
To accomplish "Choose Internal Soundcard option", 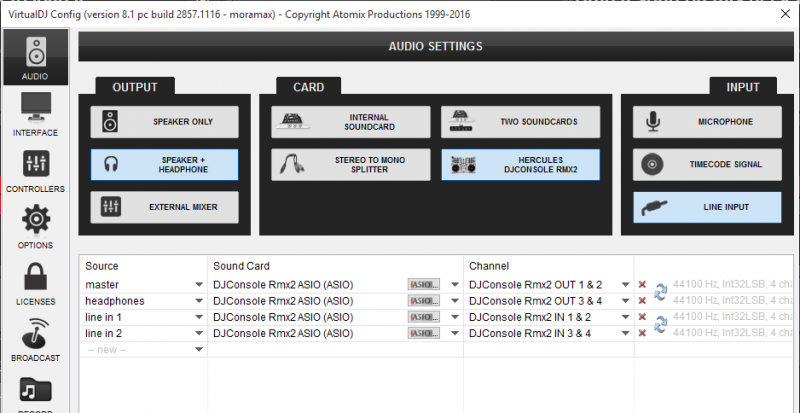I will point(351,122).
